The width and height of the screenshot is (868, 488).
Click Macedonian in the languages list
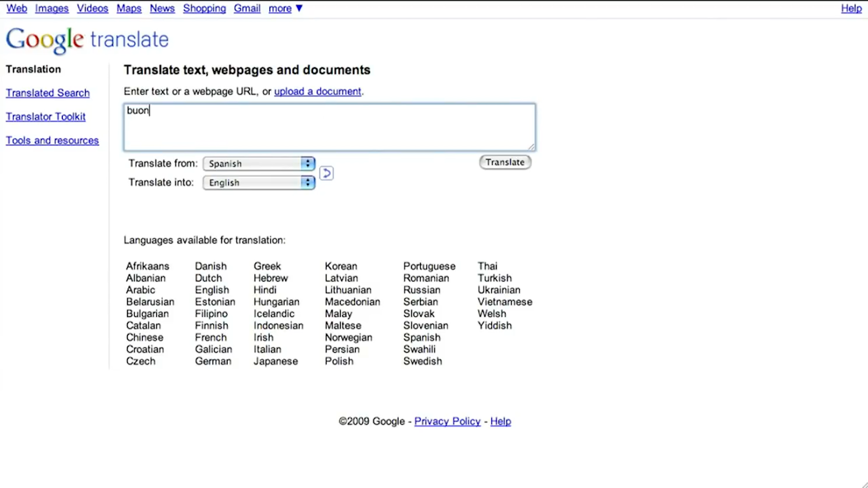coord(353,302)
